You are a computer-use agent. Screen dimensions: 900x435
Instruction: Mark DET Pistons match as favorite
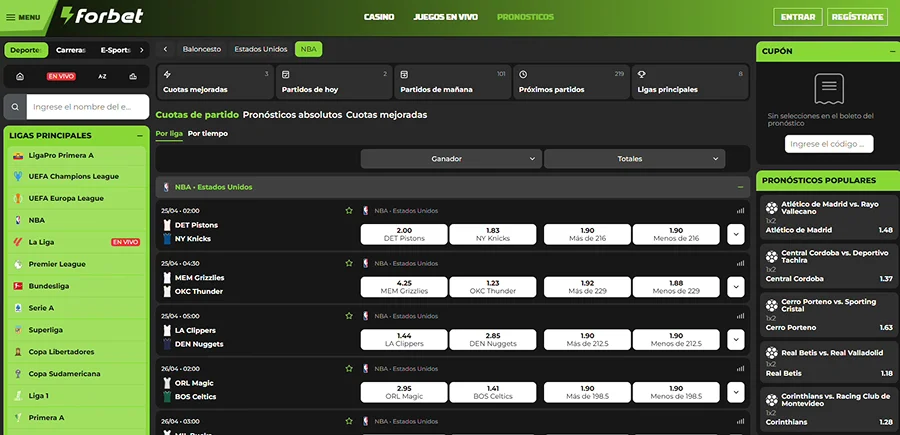pos(348,211)
